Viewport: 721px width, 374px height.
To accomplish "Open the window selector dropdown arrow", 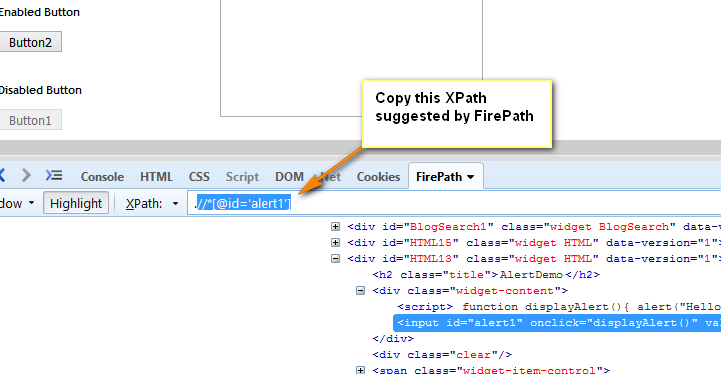I will tap(31, 203).
